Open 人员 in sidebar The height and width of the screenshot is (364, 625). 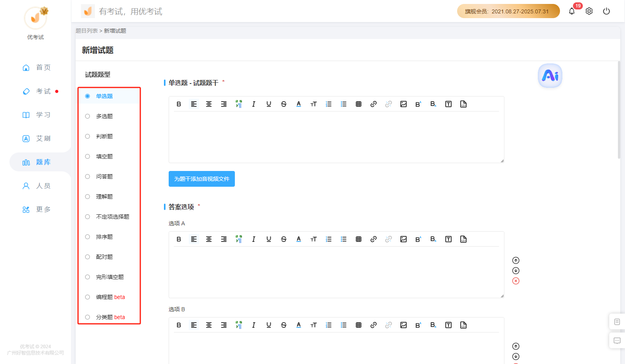pyautogui.click(x=36, y=186)
